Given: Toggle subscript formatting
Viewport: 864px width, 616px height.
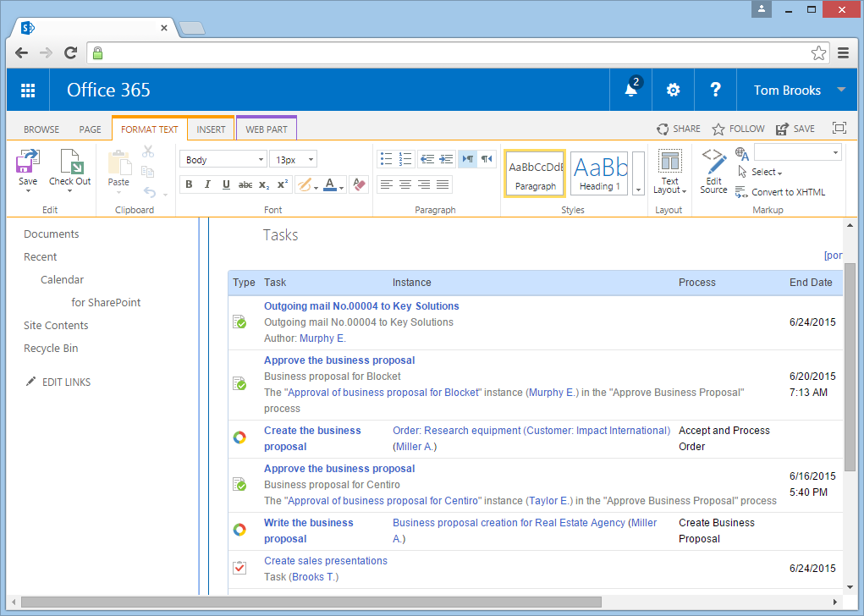Looking at the screenshot, I should tap(264, 184).
